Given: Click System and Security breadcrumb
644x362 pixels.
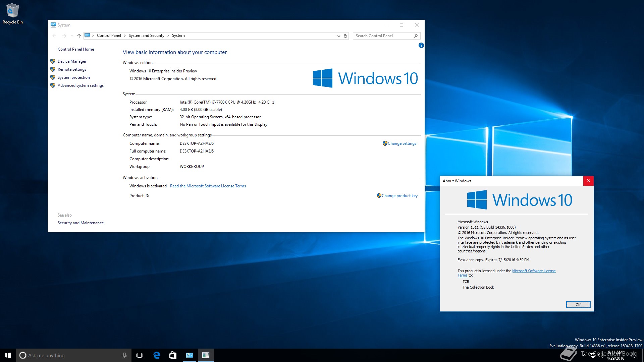Looking at the screenshot, I should pyautogui.click(x=147, y=36).
